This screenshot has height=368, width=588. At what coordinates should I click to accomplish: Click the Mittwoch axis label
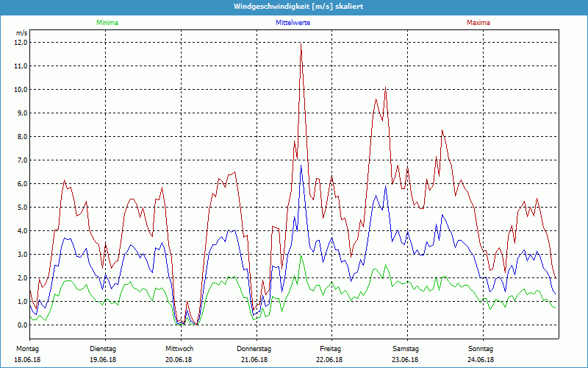[x=179, y=349]
